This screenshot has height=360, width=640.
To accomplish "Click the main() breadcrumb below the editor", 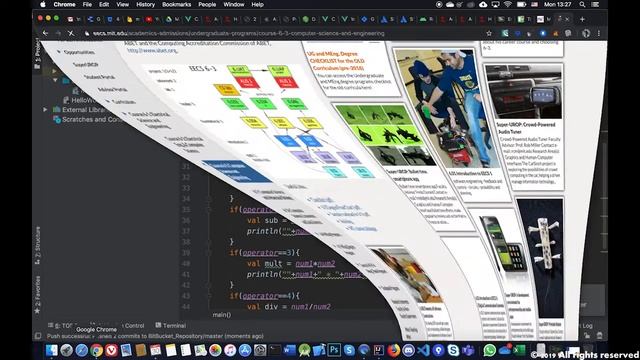I will (x=222, y=315).
